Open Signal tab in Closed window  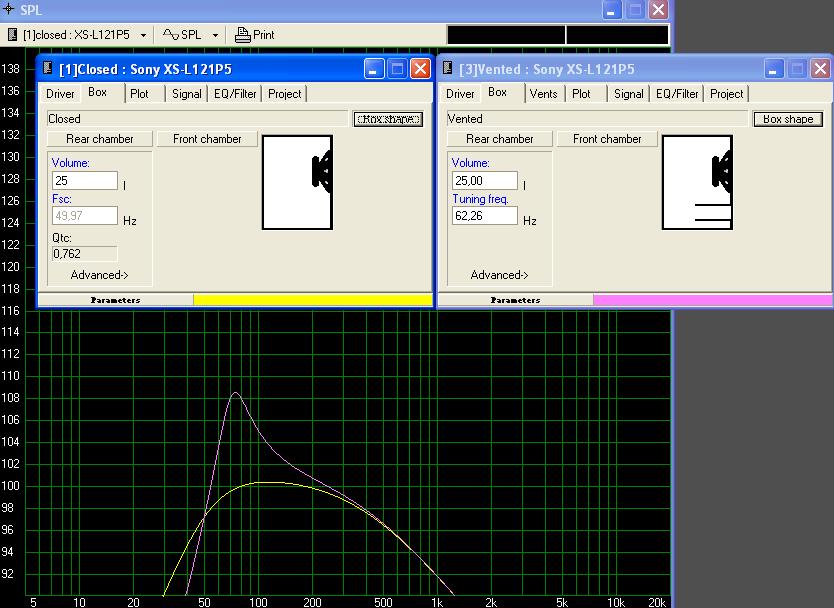[187, 94]
